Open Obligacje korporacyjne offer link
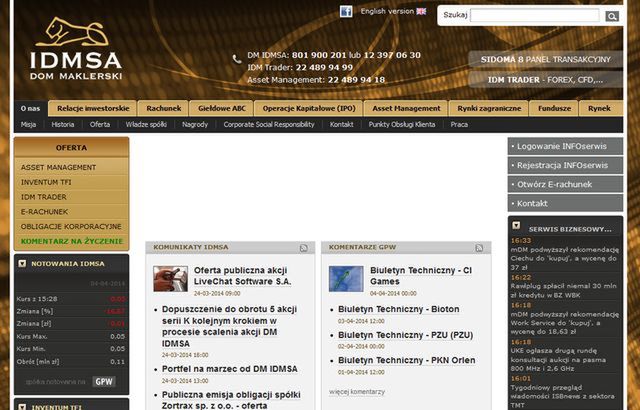Image resolution: width=640 pixels, height=410 pixels. coord(71,226)
